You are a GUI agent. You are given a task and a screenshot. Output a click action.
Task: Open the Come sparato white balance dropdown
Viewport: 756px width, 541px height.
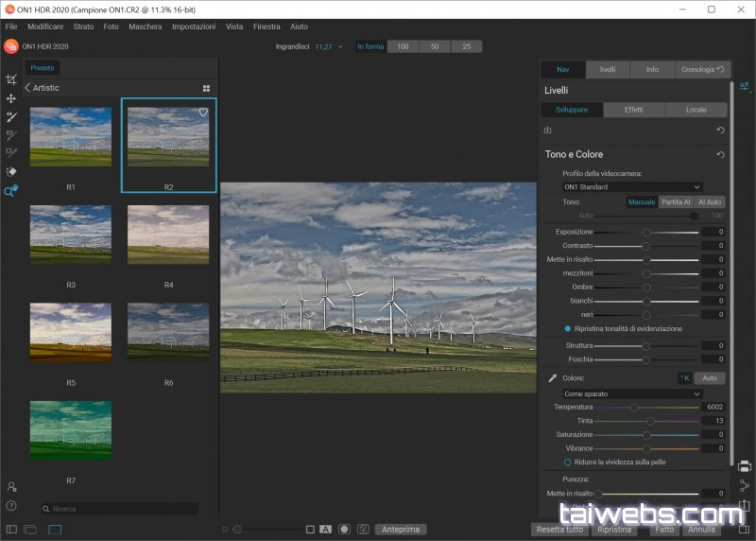pos(632,393)
